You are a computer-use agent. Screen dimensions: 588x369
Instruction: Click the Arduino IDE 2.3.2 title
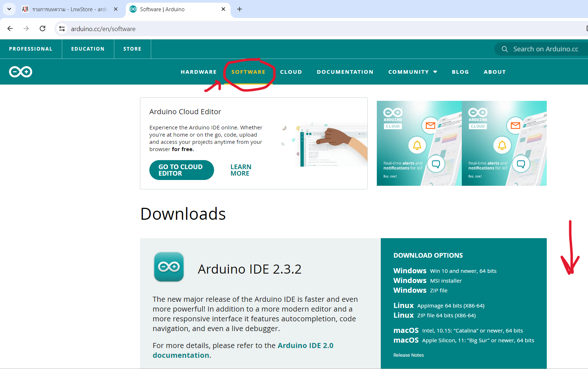point(250,269)
